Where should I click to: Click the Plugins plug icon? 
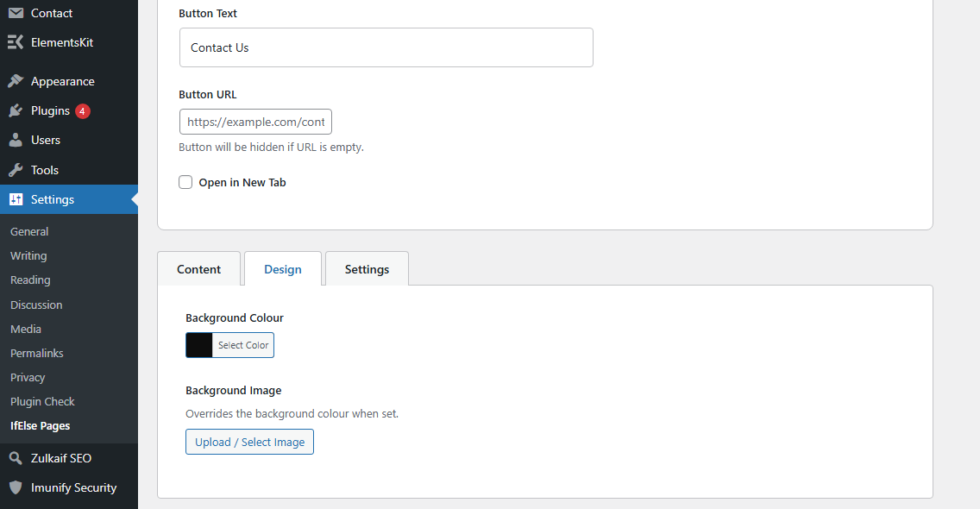pos(16,110)
